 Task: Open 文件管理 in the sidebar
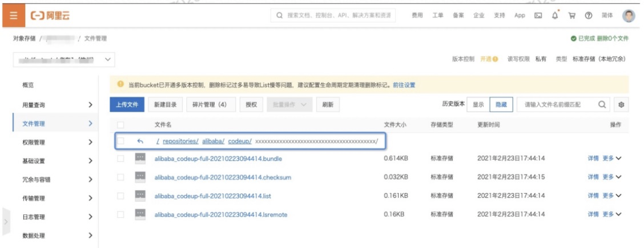pyautogui.click(x=34, y=124)
